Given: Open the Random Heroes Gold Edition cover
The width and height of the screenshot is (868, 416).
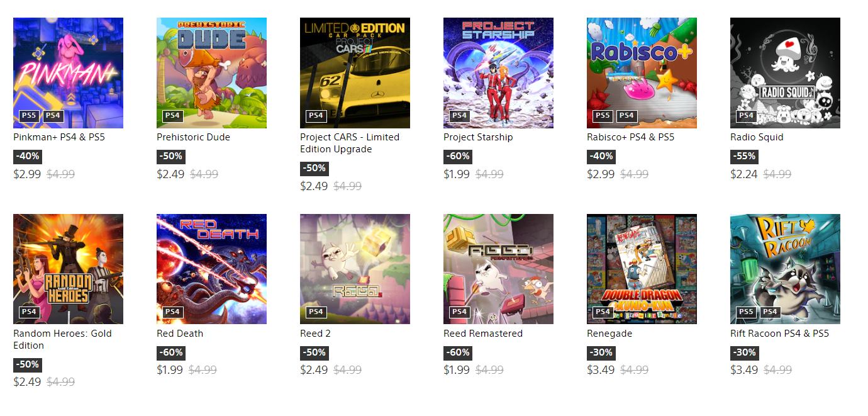Looking at the screenshot, I should coord(68,269).
